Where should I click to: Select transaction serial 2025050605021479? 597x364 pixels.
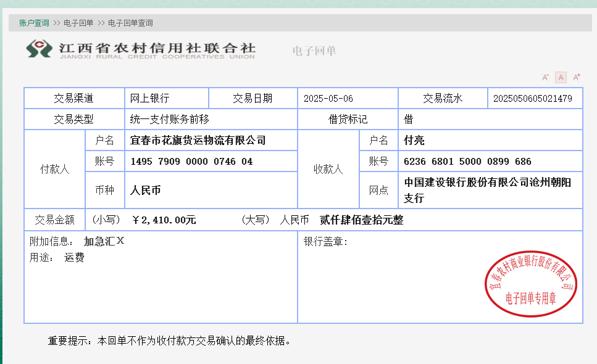tap(533, 99)
